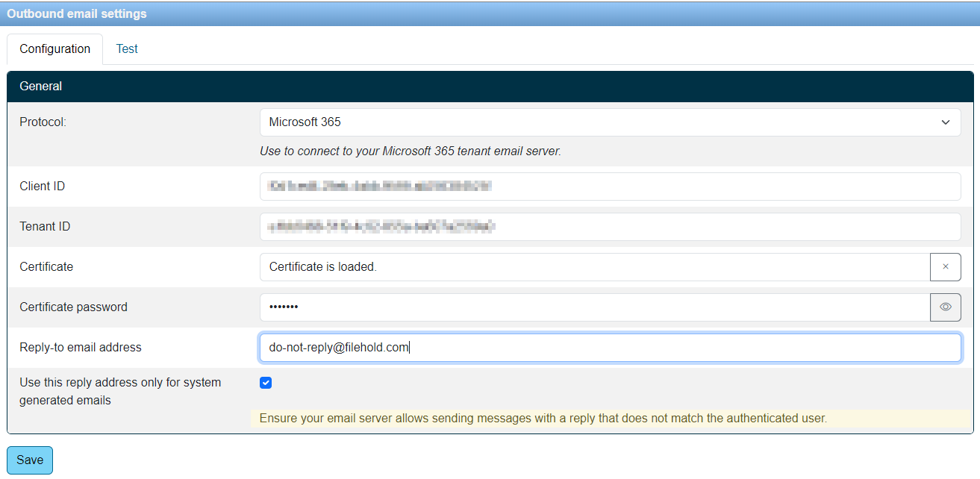Clear the certificate using the small x button
The width and height of the screenshot is (980, 479).
point(946,266)
